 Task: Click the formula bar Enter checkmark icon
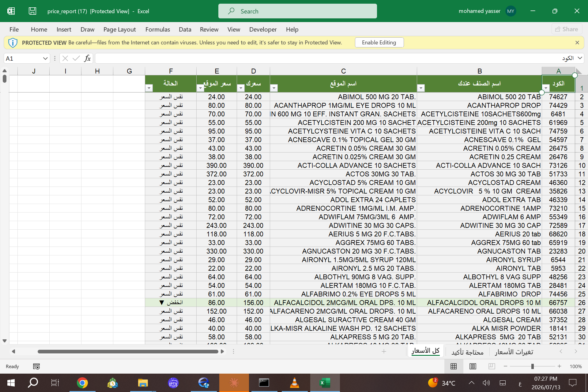coord(76,58)
